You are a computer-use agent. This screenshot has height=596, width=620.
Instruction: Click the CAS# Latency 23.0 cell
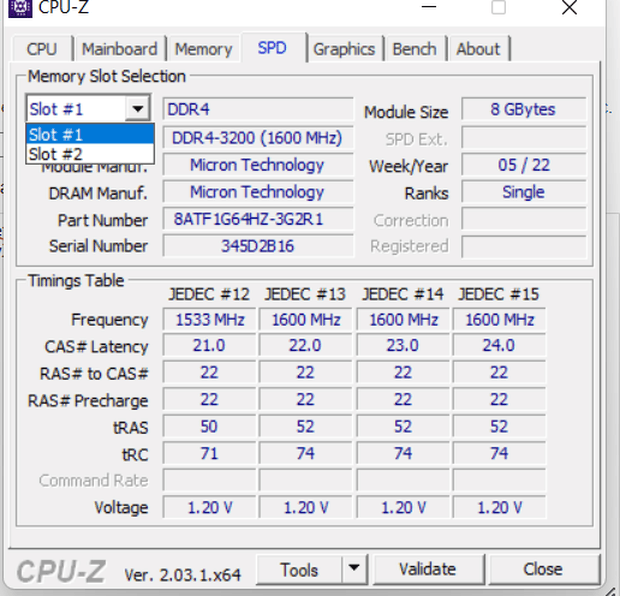pyautogui.click(x=403, y=346)
